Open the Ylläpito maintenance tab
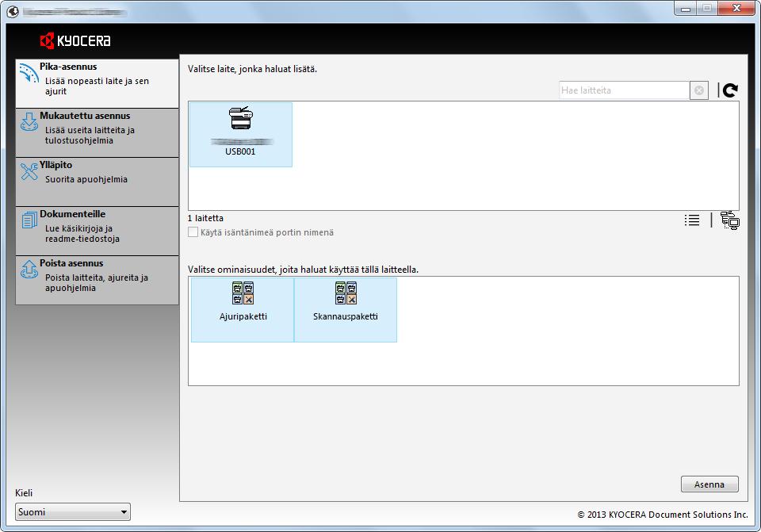 click(x=97, y=182)
